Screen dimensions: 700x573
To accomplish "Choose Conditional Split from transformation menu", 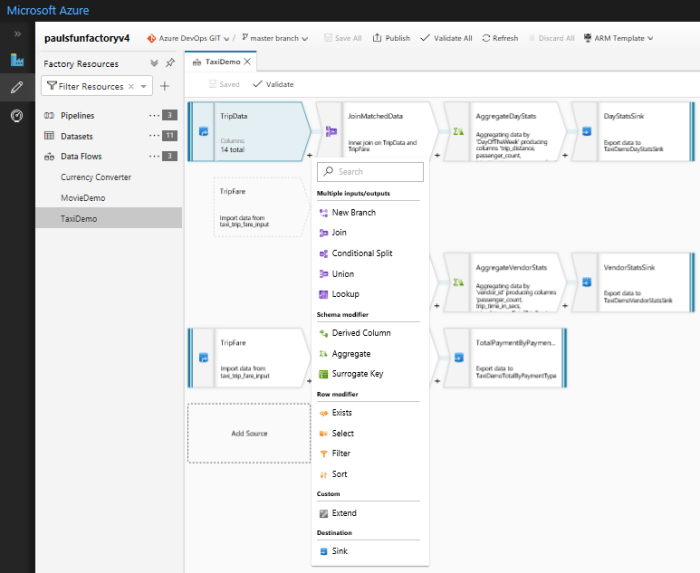I will tap(361, 253).
